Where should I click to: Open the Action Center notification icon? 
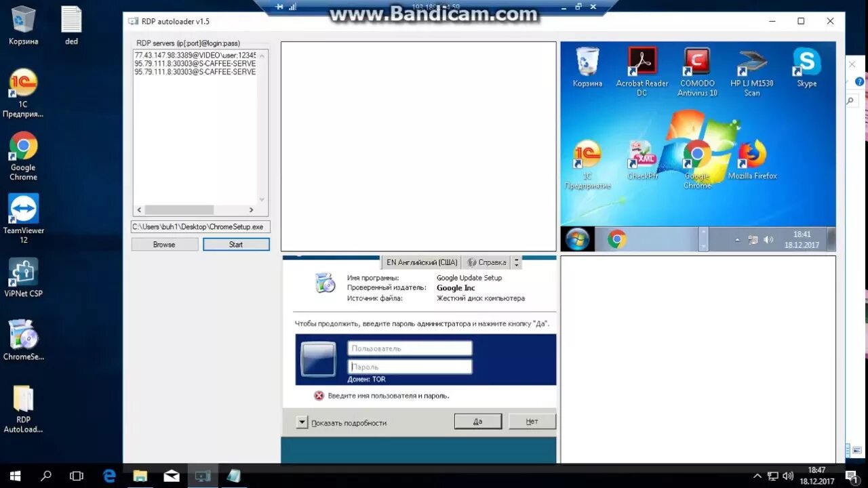click(850, 476)
